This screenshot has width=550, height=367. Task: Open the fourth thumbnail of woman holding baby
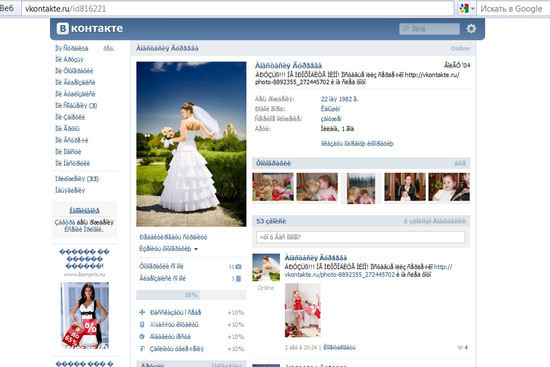tap(405, 187)
